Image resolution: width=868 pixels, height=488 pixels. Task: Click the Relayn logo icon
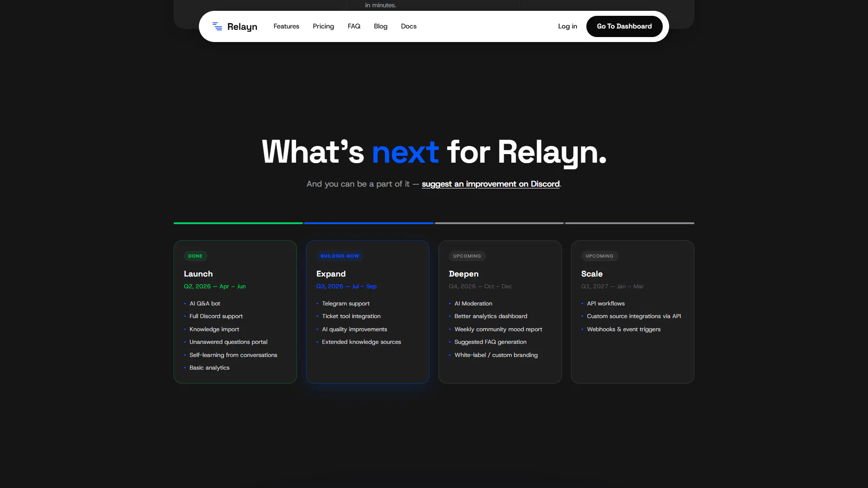tap(217, 26)
